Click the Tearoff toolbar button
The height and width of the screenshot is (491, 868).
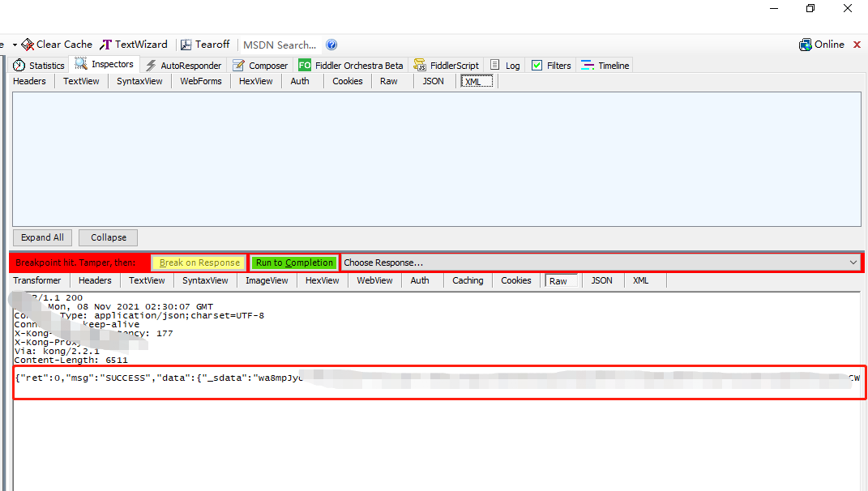coord(205,45)
